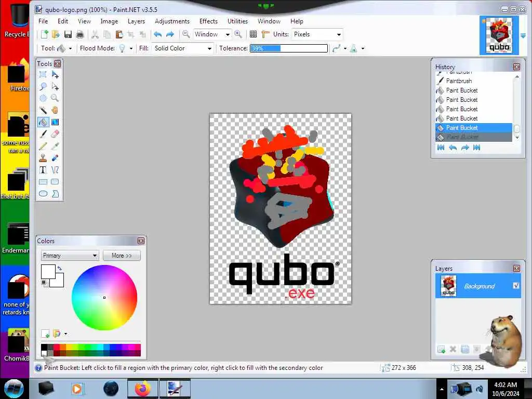Rewind history to the first step
This screenshot has height=399, width=532.
[x=441, y=148]
